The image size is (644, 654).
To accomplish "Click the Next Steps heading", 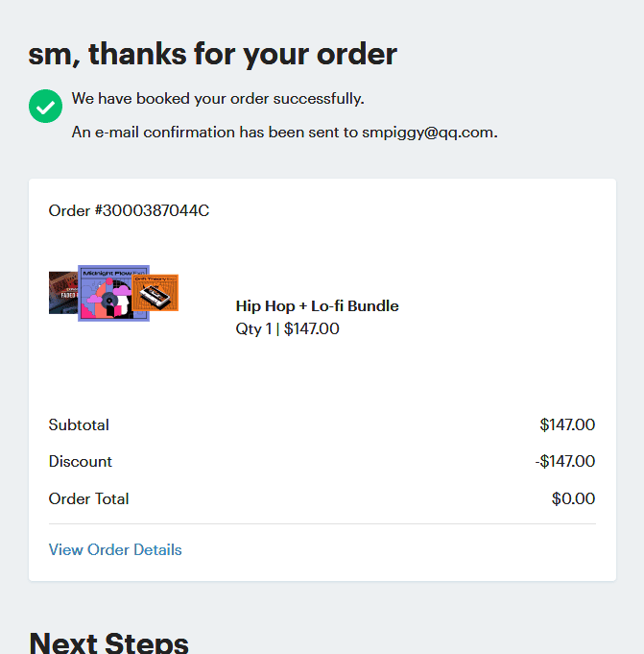I will (x=108, y=642).
